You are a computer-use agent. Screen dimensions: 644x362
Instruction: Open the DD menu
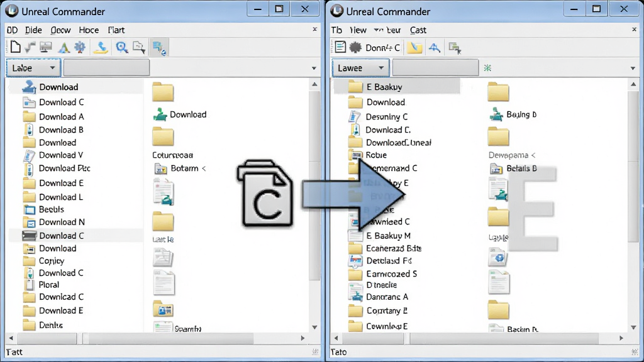coord(13,30)
